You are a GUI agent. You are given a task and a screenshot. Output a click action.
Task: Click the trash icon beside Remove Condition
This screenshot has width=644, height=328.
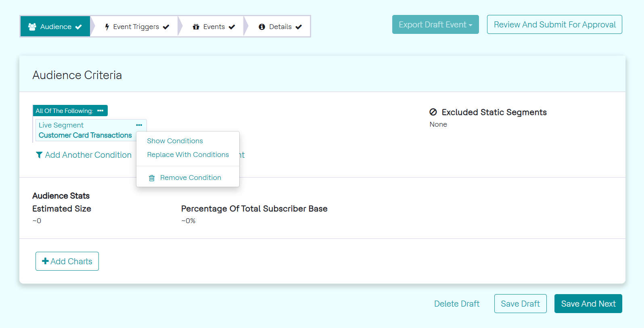click(x=152, y=178)
